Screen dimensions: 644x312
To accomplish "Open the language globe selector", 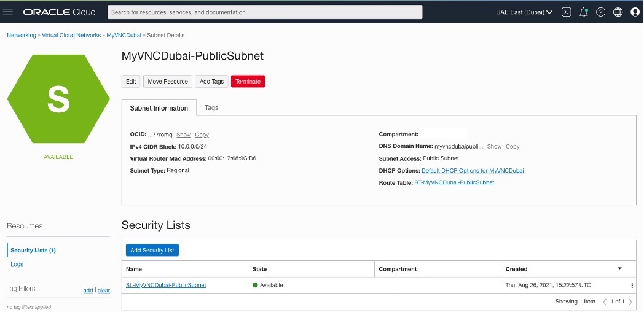I will tap(618, 12).
